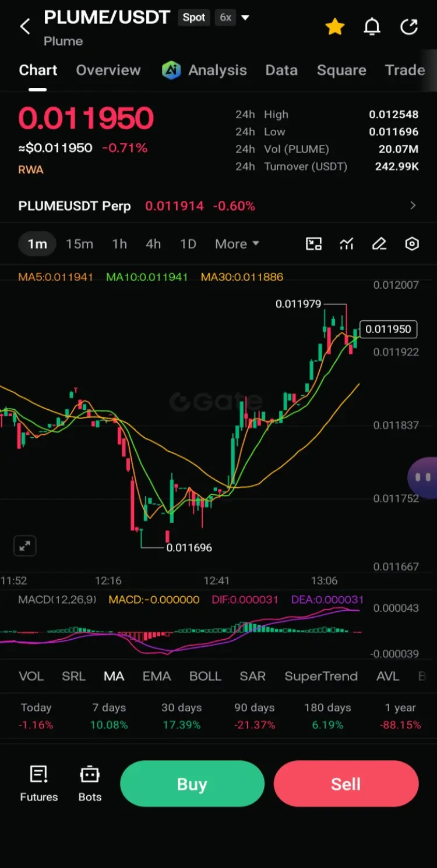Expand the PLUMEUSDT Perp chevron arrow

pyautogui.click(x=413, y=206)
